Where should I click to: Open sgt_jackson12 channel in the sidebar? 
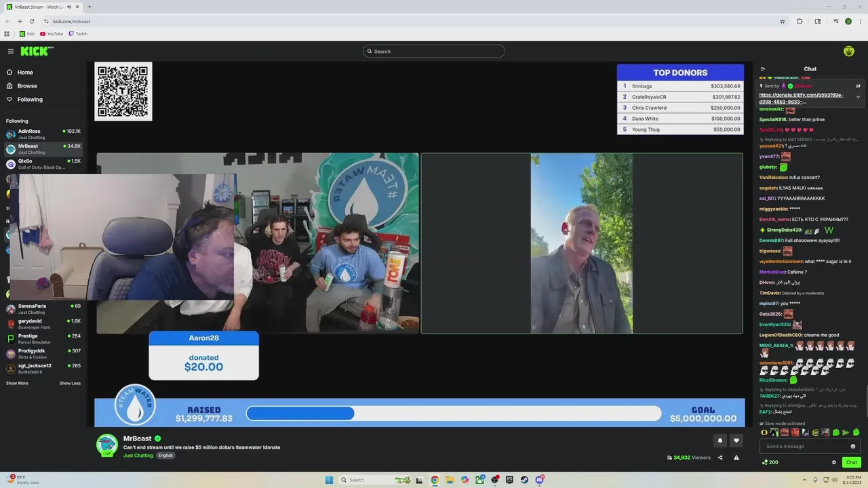(x=43, y=369)
